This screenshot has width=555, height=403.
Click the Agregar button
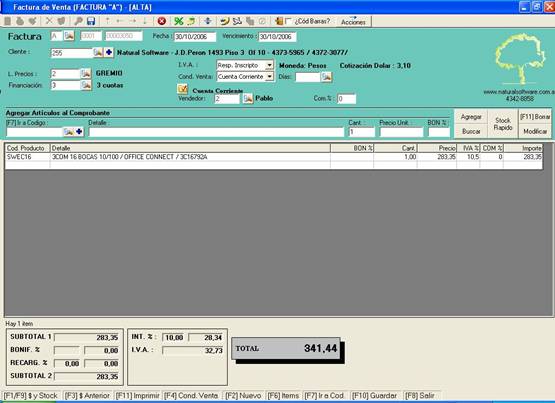471,117
